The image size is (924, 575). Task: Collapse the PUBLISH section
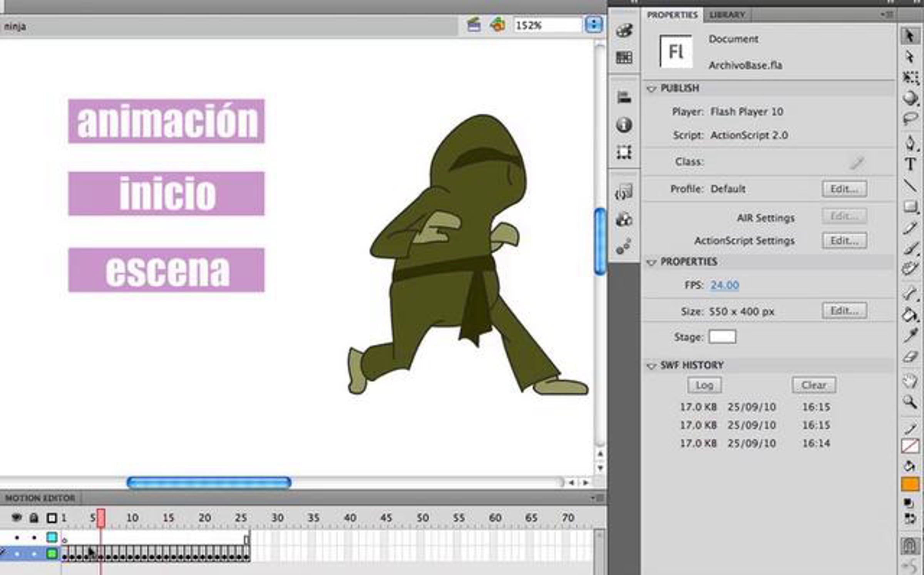pos(651,89)
